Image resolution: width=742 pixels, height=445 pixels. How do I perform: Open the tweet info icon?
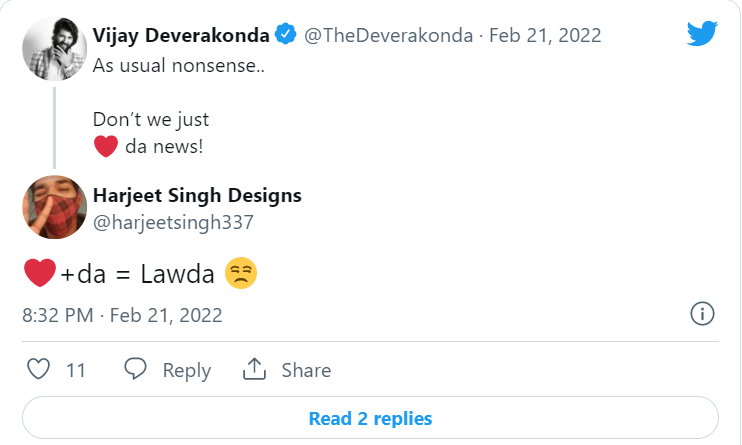coord(703,314)
